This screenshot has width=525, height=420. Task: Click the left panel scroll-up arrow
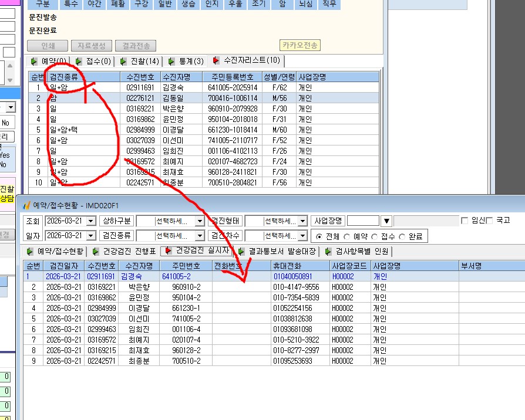pyautogui.click(x=10, y=66)
